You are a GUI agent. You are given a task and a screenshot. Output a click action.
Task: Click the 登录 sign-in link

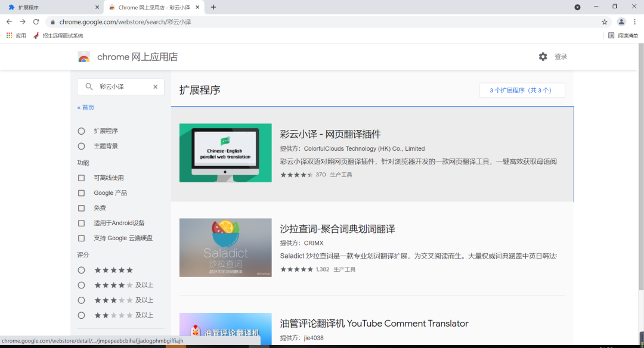pyautogui.click(x=561, y=57)
